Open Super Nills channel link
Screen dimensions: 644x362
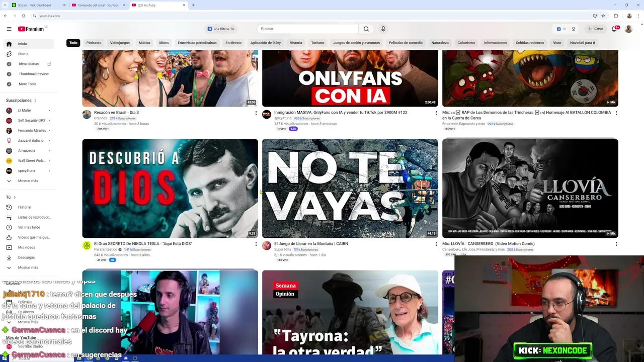click(x=283, y=249)
